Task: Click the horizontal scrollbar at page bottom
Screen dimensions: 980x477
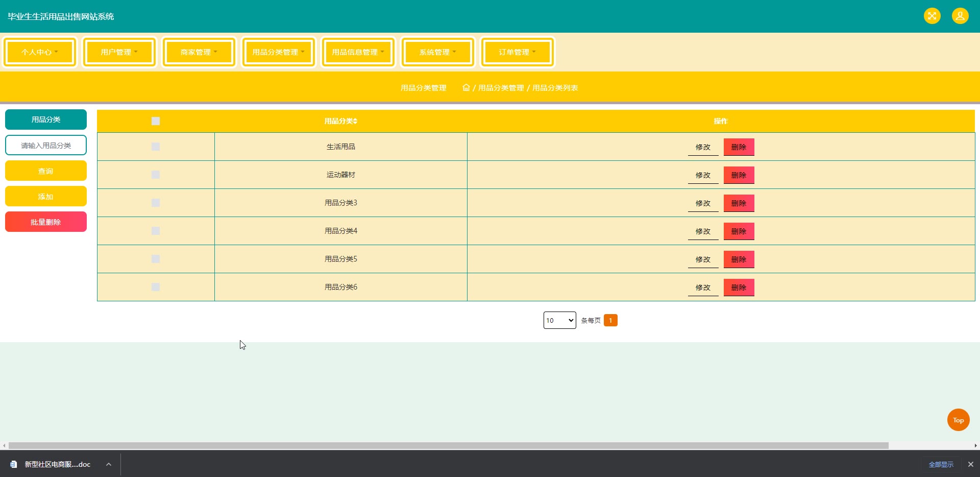Action: 448,445
